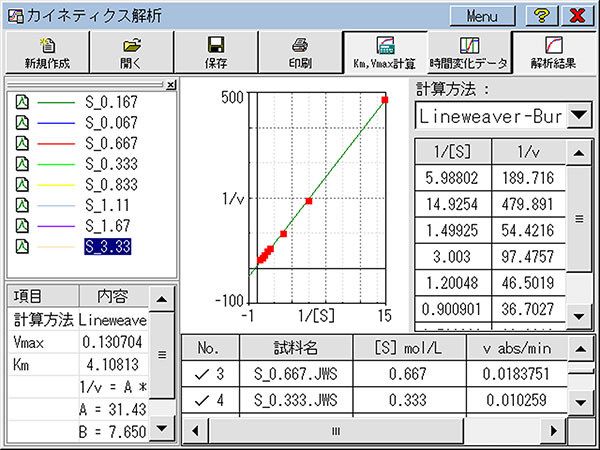Close the kinetics analysis window with red X
The width and height of the screenshot is (600, 450).
[577, 16]
